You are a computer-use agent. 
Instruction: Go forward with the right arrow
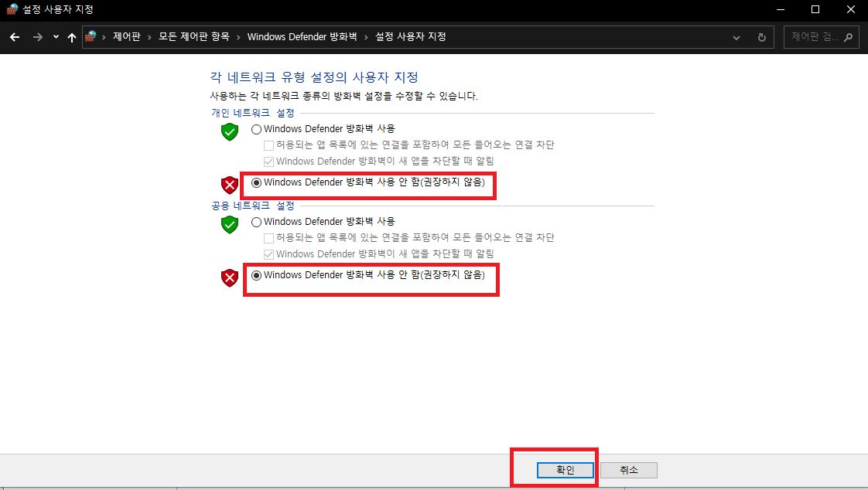(x=38, y=37)
